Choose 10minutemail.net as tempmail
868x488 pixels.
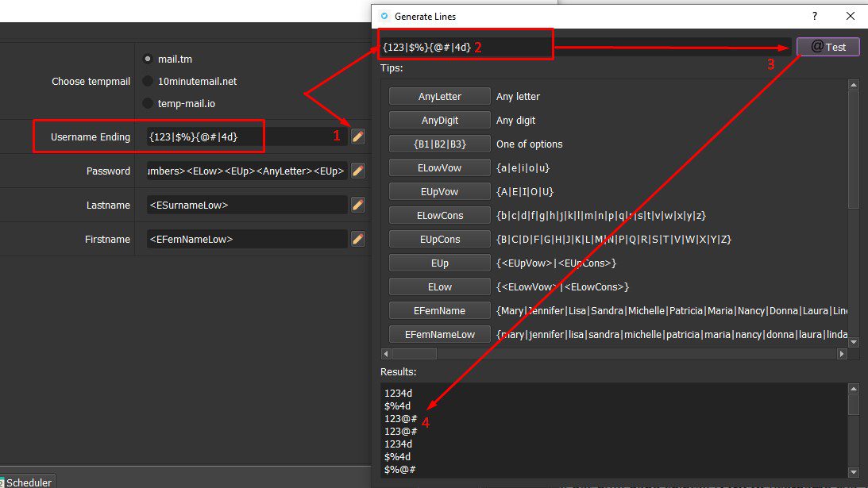pyautogui.click(x=148, y=81)
